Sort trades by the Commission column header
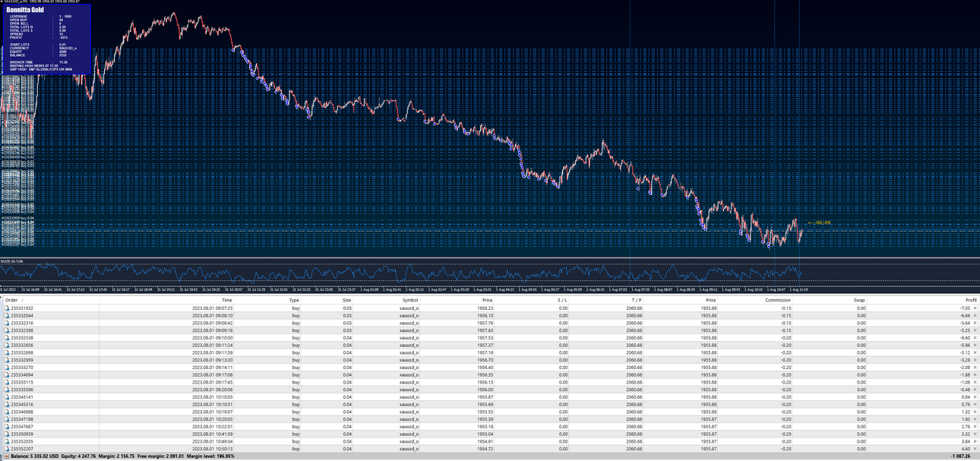The height and width of the screenshot is (461, 980). pos(778,300)
